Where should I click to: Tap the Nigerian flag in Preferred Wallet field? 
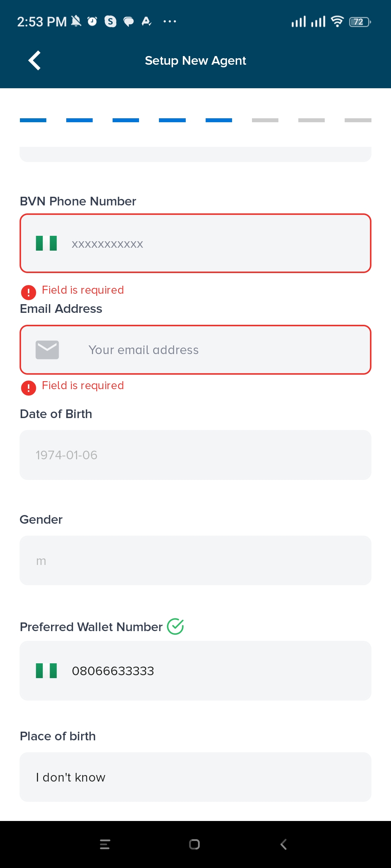[46, 671]
